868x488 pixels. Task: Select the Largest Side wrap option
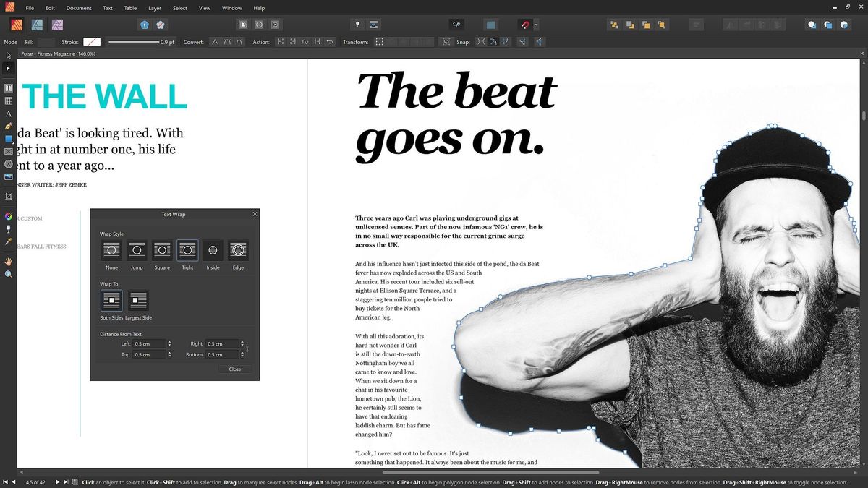(x=138, y=299)
